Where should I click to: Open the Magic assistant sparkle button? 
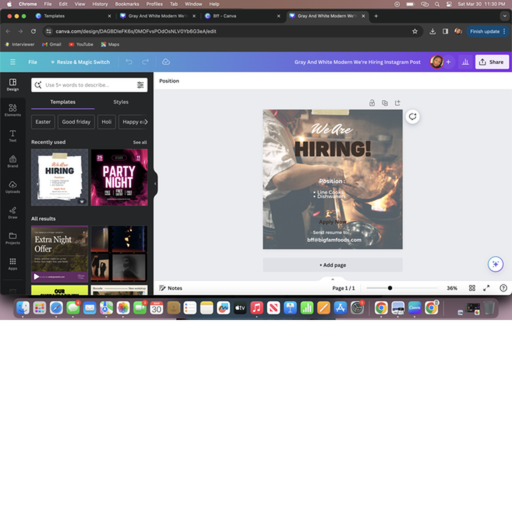click(495, 264)
